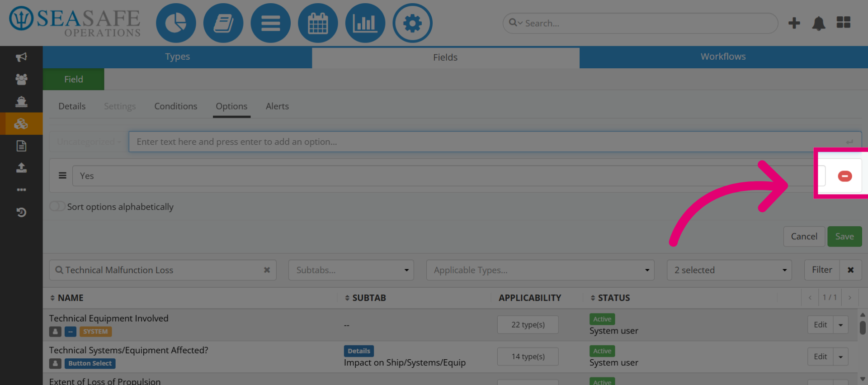Open the 2 selected status dropdown
The image size is (868, 385).
click(x=729, y=270)
